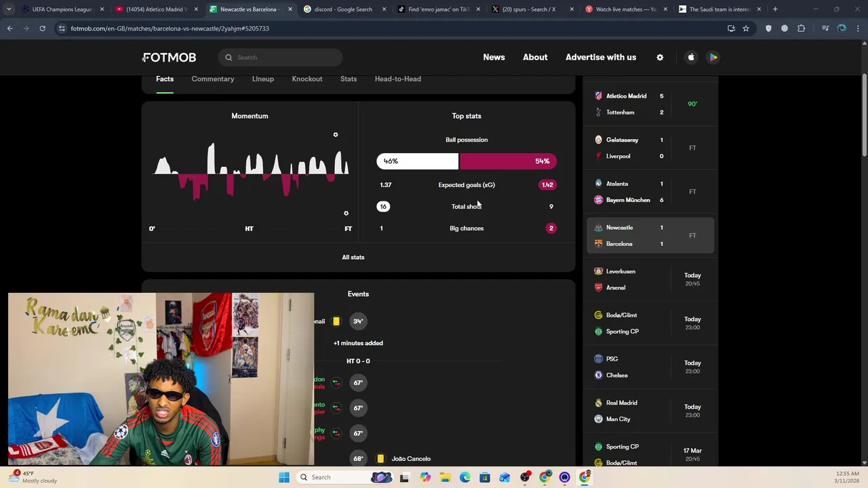Go back in browser
The width and height of the screenshot is (868, 488).
click(9, 28)
